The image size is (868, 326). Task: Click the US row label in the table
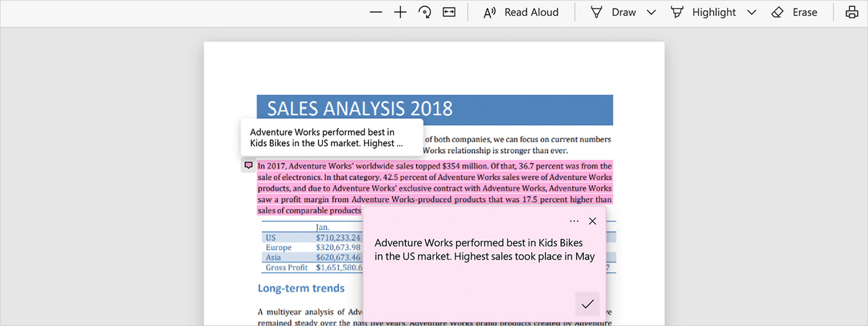[271, 237]
